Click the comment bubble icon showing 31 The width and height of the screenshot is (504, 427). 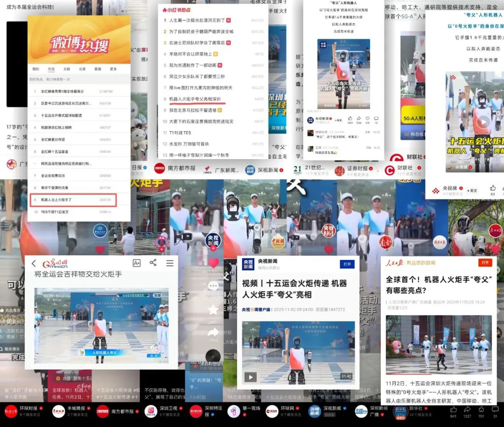click(495, 409)
